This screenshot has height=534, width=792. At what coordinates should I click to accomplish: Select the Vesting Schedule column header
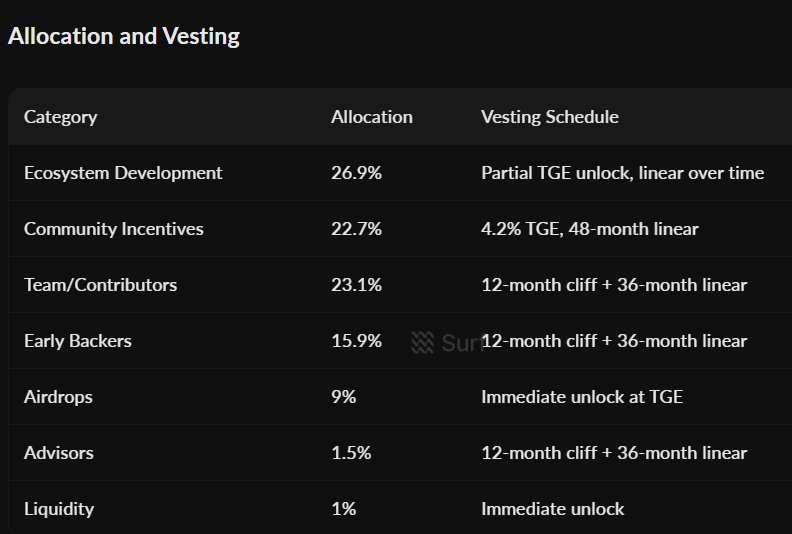coord(549,117)
